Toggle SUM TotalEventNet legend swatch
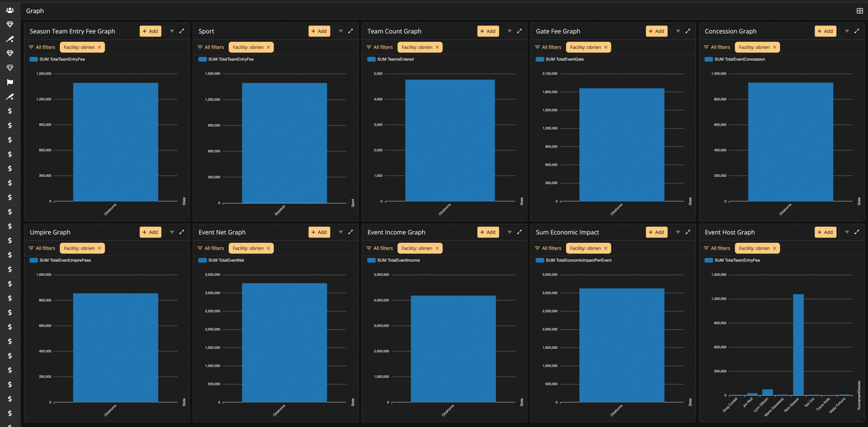 tap(202, 260)
